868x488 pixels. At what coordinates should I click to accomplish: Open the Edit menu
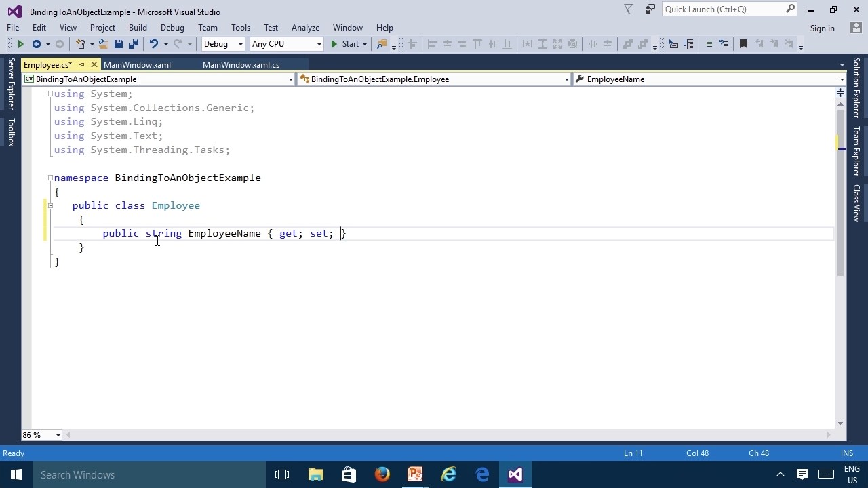click(x=39, y=28)
